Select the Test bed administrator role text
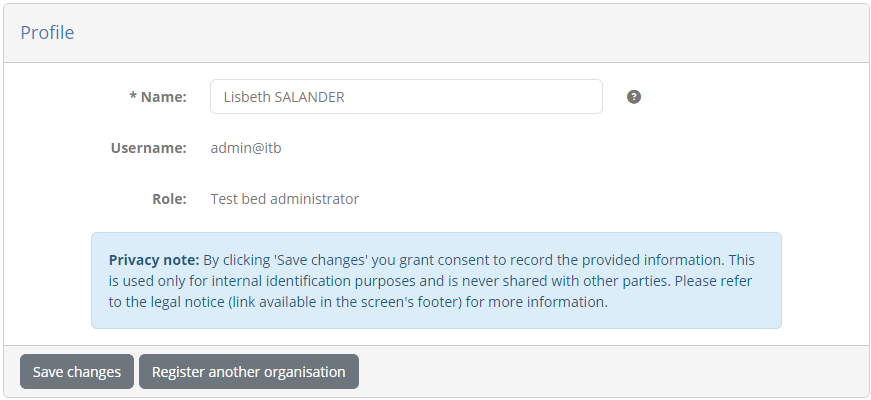The width and height of the screenshot is (871, 400). (x=284, y=199)
